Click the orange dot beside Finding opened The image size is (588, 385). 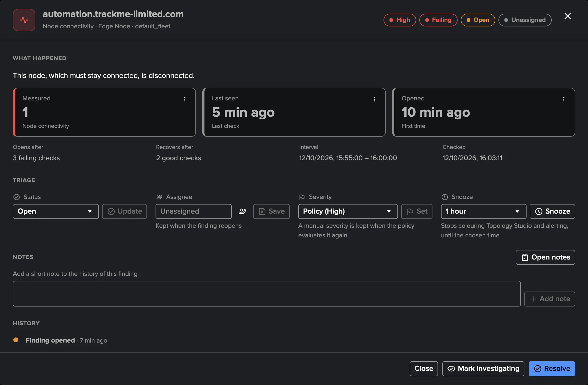click(x=16, y=340)
